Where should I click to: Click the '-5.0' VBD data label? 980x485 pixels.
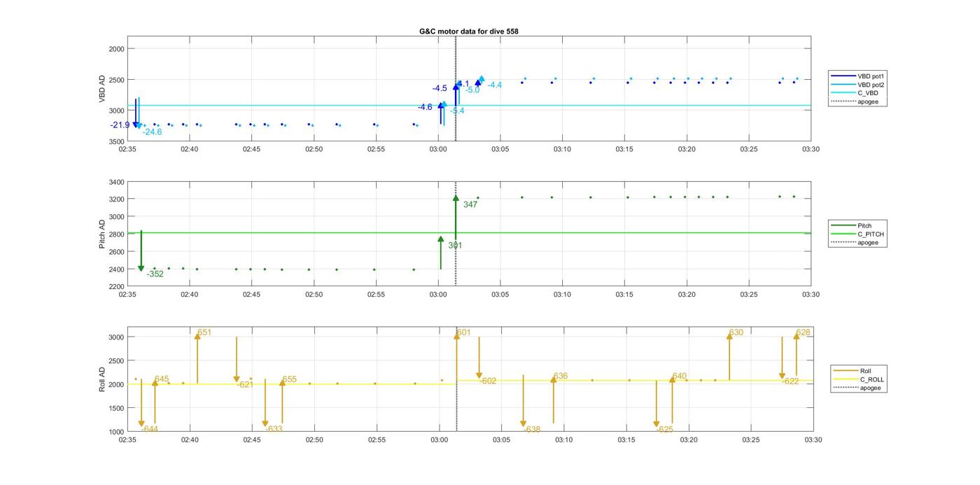click(x=472, y=90)
